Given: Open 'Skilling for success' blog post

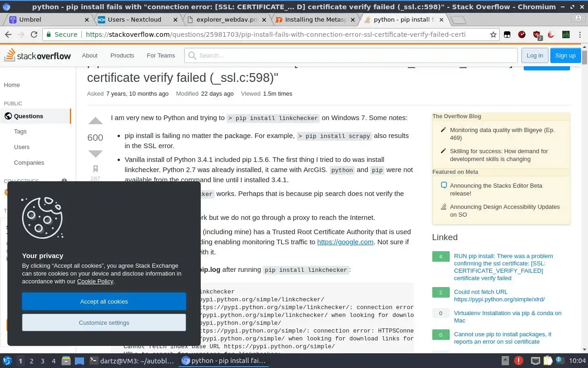Looking at the screenshot, I should pyautogui.click(x=499, y=155).
